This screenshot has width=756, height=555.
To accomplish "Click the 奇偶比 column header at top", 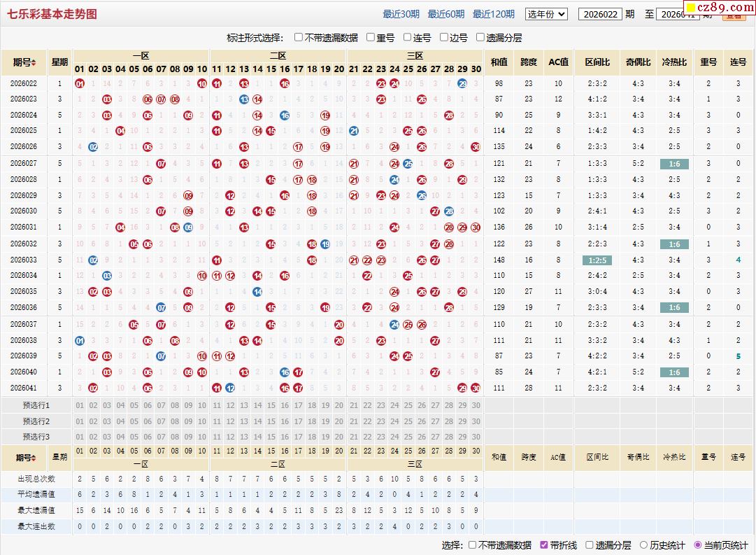I will (638, 62).
